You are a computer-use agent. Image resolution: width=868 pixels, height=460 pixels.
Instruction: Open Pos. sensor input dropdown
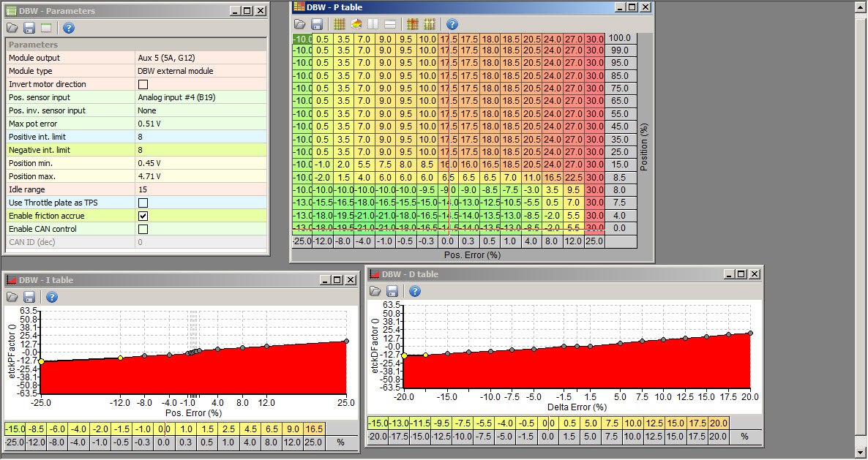201,97
